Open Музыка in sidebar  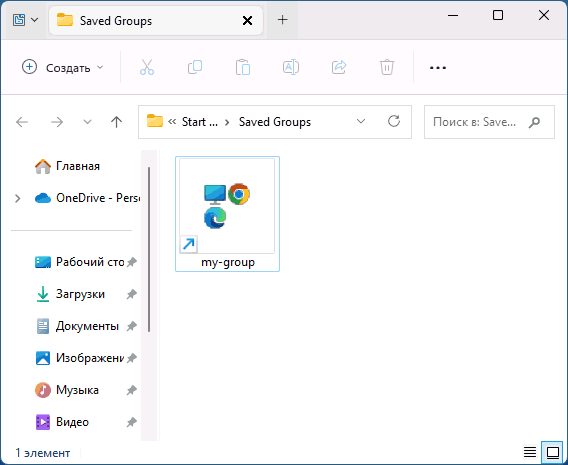pyautogui.click(x=67, y=390)
